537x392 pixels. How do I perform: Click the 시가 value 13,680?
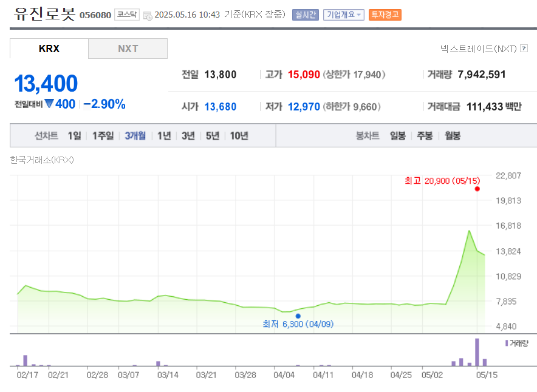[221, 107]
